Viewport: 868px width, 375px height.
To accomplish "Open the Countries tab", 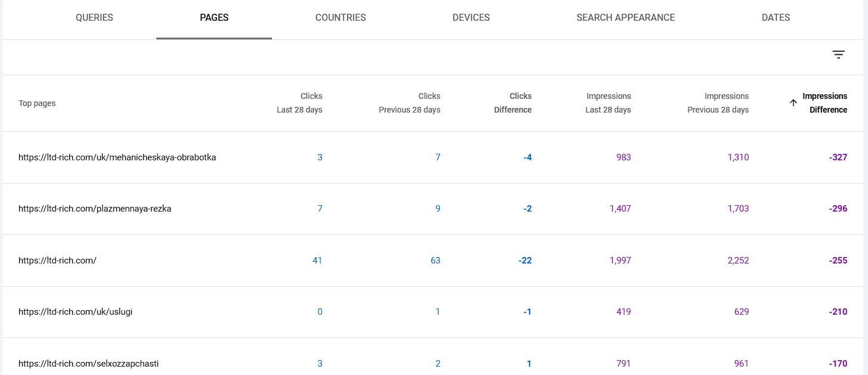I will point(341,18).
